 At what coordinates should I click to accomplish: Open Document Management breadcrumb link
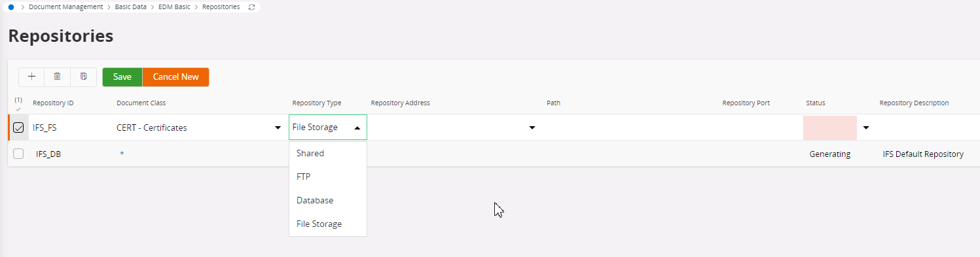(65, 7)
